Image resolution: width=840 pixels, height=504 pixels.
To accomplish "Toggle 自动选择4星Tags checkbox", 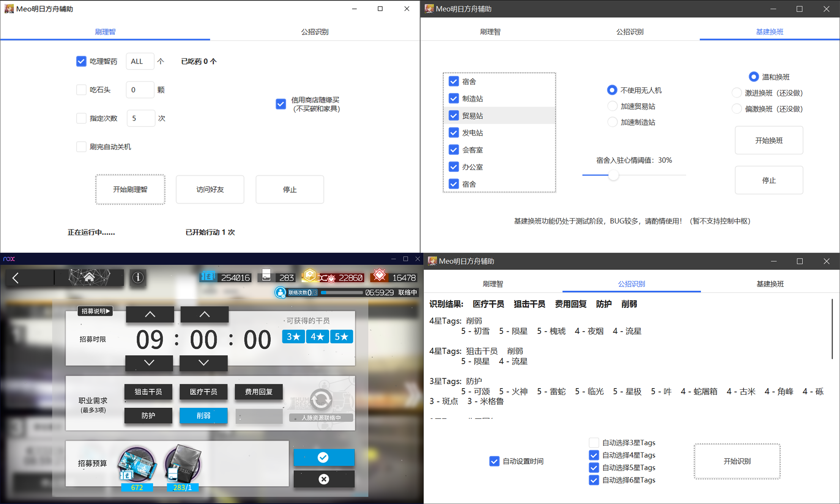I will pos(594,455).
